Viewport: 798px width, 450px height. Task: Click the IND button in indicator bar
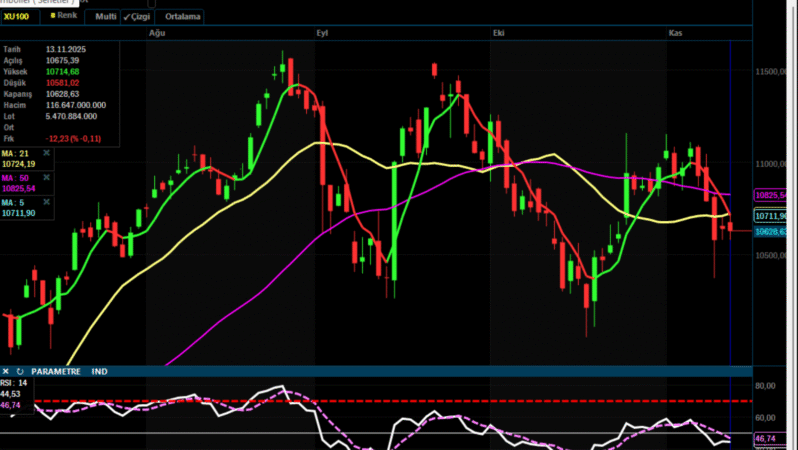pos(100,371)
